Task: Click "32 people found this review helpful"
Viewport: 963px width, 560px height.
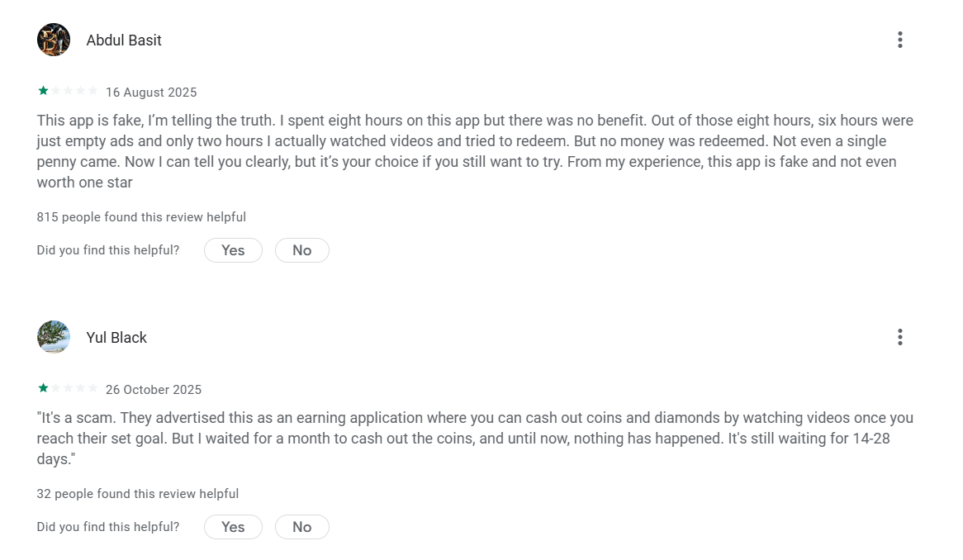Action: click(138, 494)
